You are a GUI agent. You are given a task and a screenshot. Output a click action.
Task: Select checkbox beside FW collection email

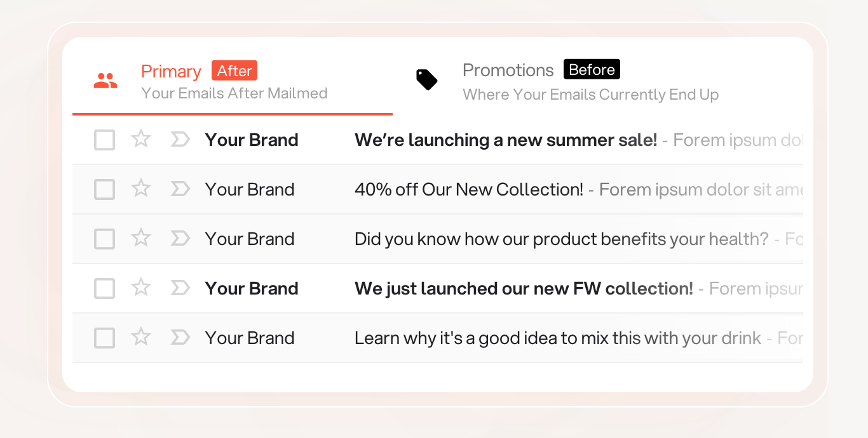point(104,288)
